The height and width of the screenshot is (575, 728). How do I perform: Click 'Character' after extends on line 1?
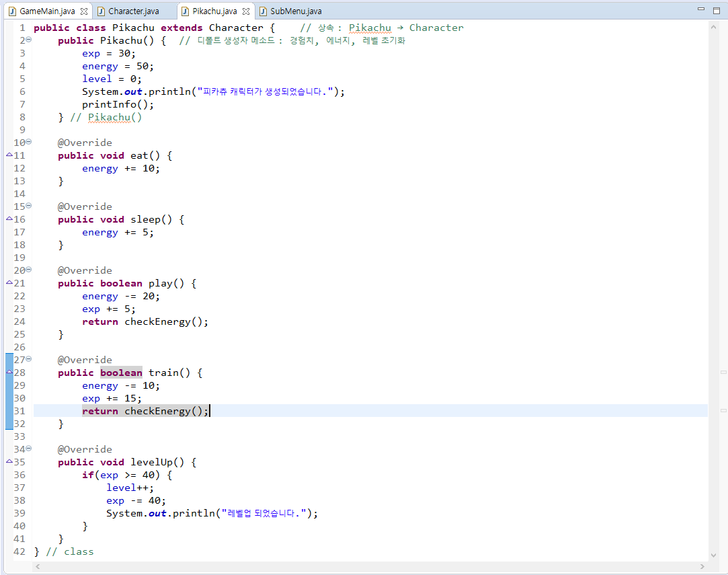236,28
